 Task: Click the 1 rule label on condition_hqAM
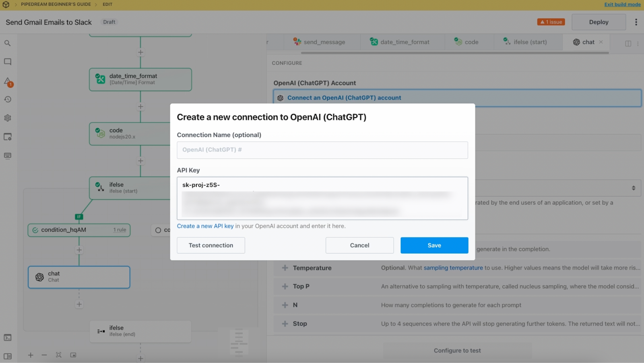pyautogui.click(x=120, y=230)
